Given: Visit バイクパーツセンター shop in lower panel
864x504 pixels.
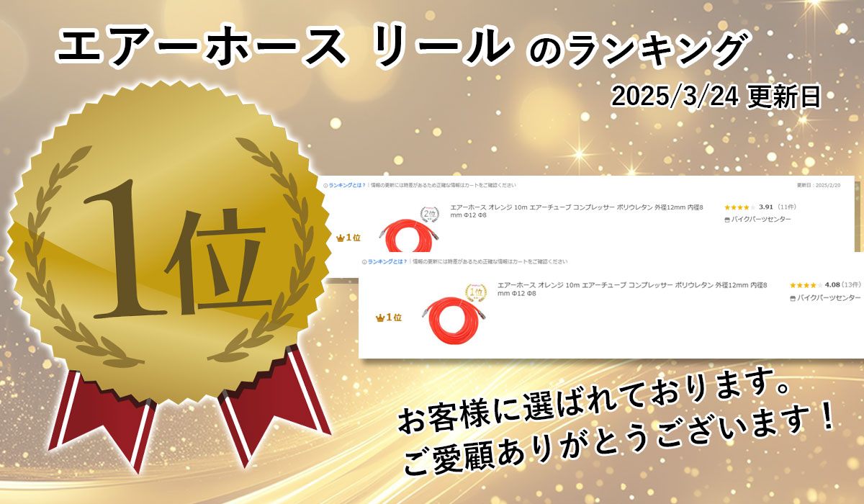Looking at the screenshot, I should tap(829, 297).
